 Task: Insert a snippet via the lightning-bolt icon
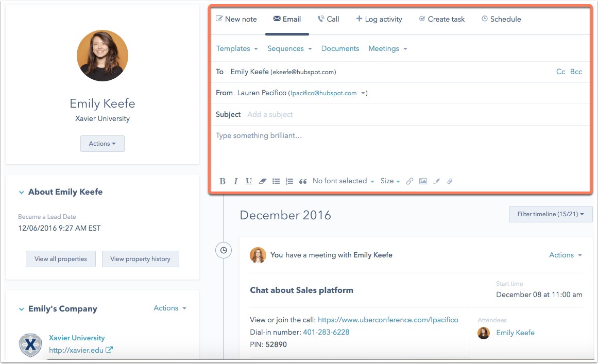click(x=437, y=181)
